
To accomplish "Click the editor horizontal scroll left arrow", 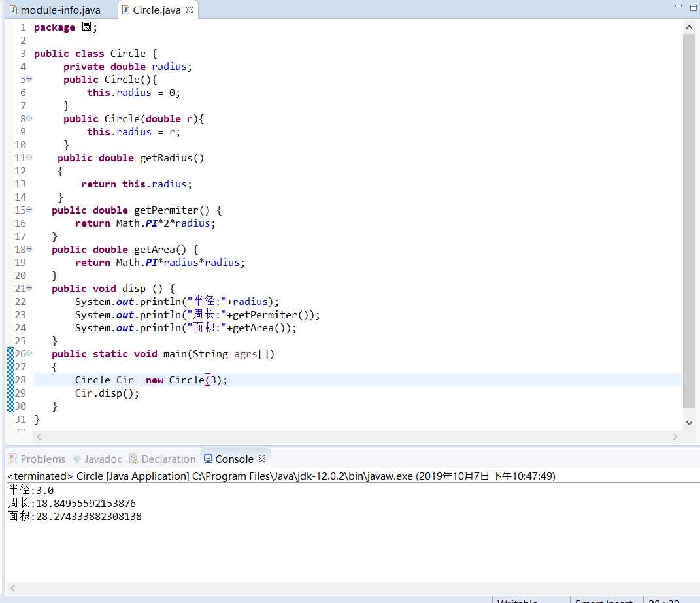I will (39, 436).
